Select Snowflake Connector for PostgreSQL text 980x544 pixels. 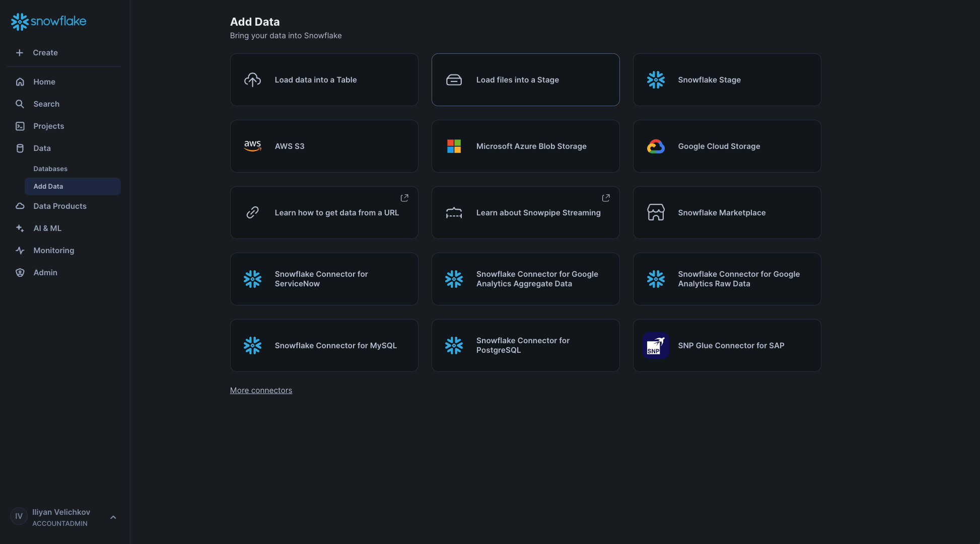click(x=523, y=346)
